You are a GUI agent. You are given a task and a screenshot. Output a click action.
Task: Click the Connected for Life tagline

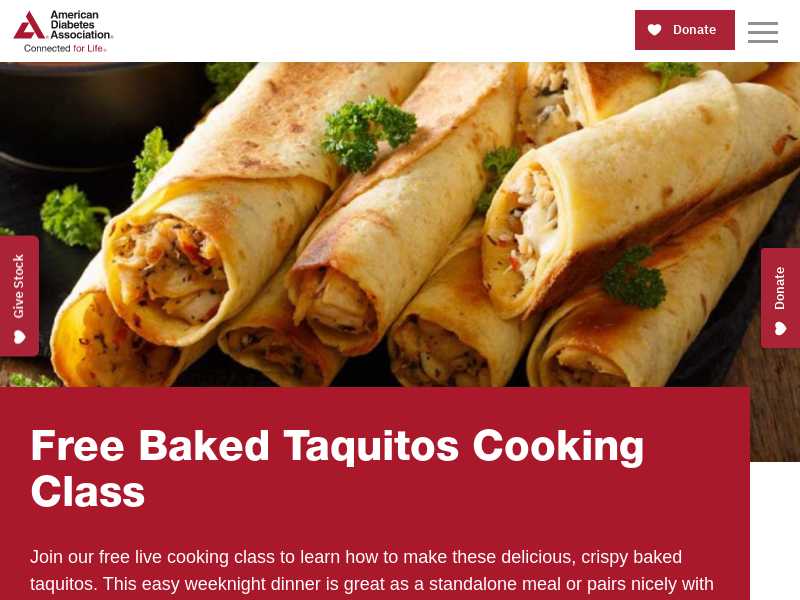pos(65,48)
